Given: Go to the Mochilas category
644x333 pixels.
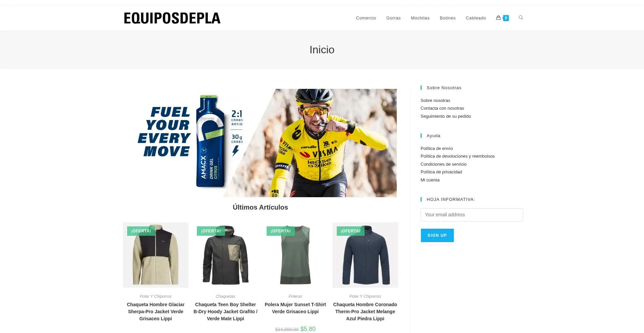Looking at the screenshot, I should 420,18.
